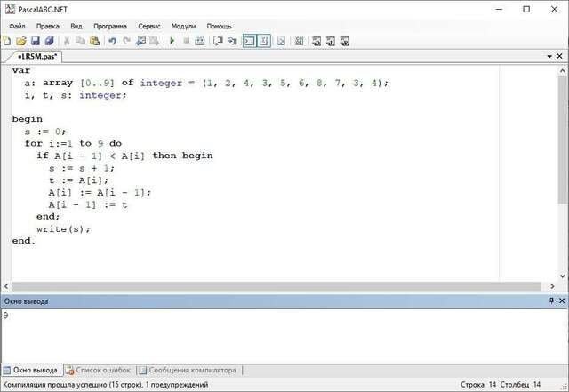569x392 pixels.
Task: Create a new file with the toolbar icon
Action: [x=7, y=41]
